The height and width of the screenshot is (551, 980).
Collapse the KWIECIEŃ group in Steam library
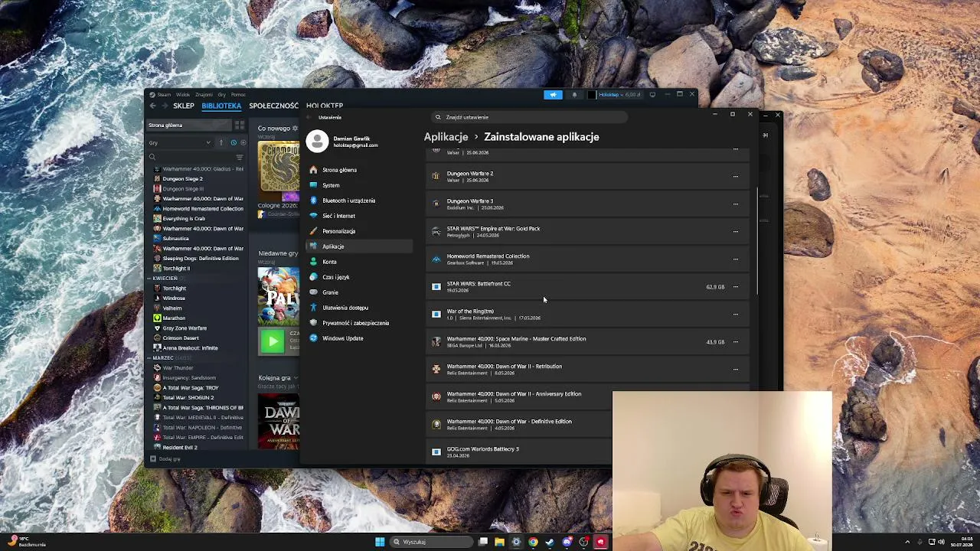tap(149, 279)
